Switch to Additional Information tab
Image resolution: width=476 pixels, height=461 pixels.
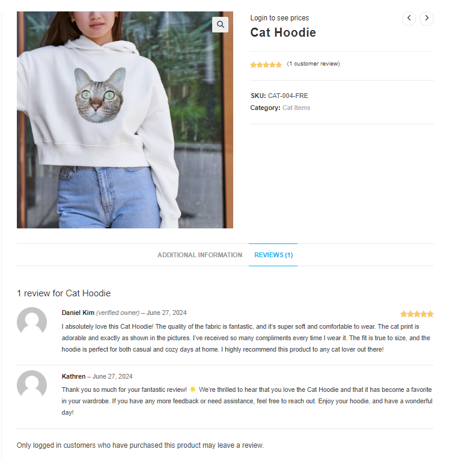click(x=200, y=255)
